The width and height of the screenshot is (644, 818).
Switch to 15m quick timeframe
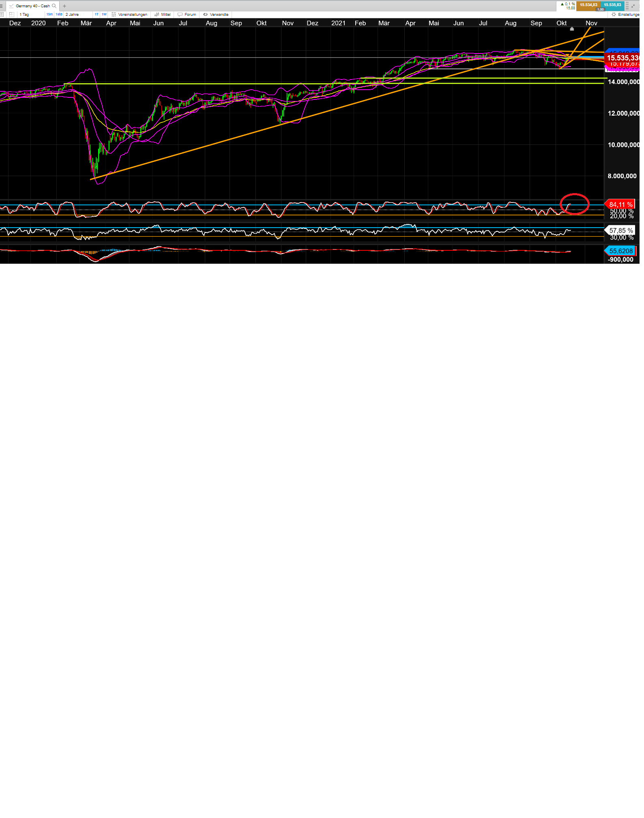49,15
